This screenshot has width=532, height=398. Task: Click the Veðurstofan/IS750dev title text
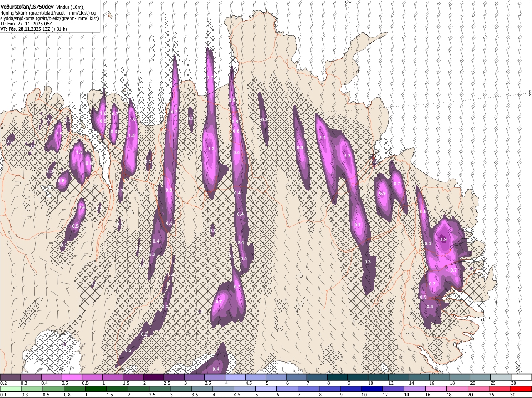[27, 7]
